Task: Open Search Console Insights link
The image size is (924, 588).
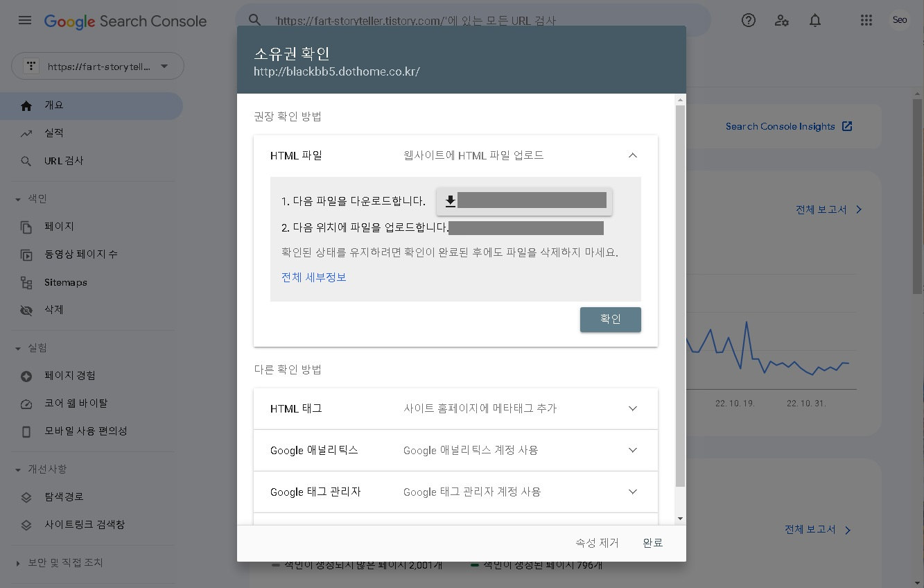Action: [x=780, y=126]
